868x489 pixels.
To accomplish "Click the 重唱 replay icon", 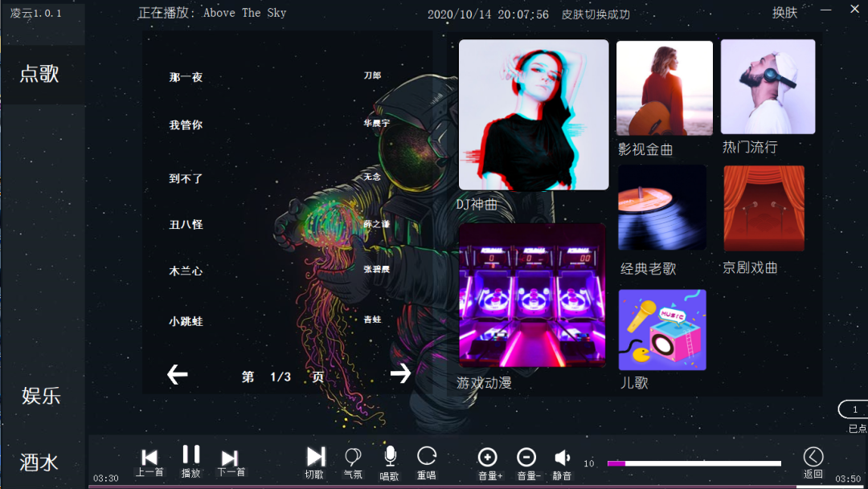I will [x=427, y=457].
